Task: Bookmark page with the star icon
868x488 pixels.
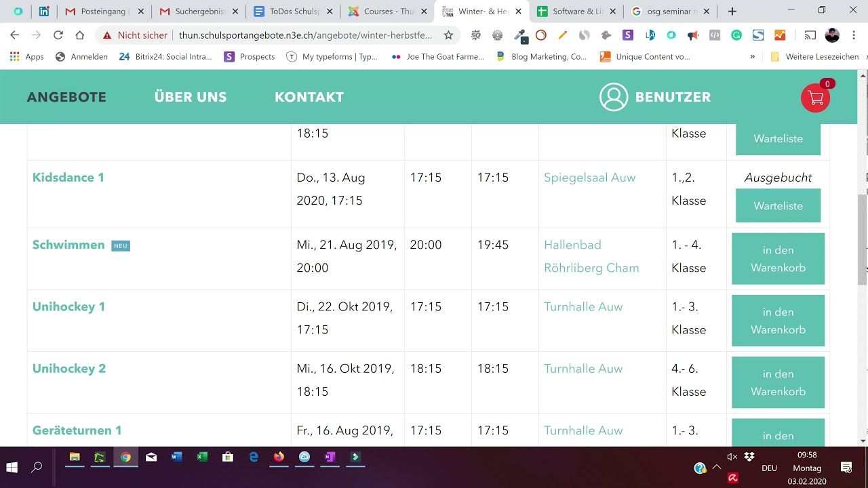Action: point(448,35)
